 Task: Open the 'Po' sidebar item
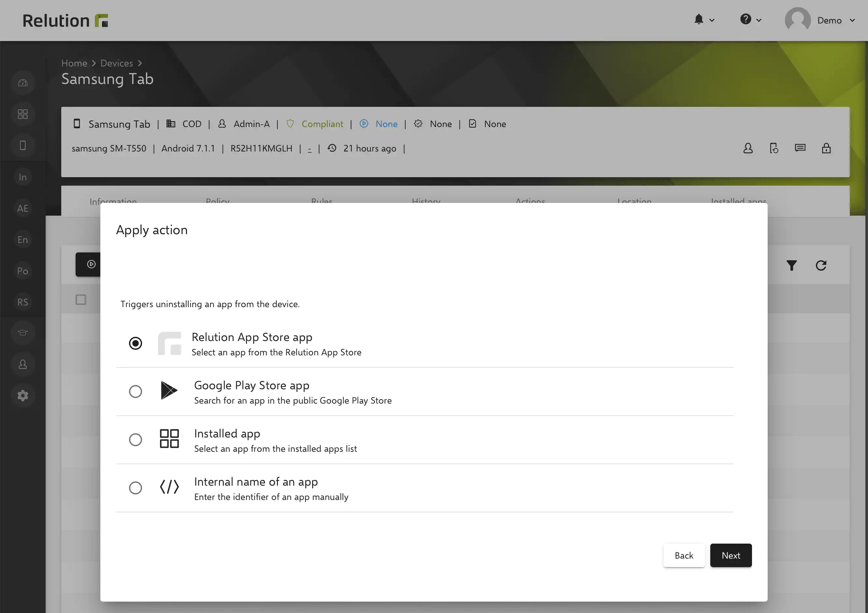click(23, 271)
